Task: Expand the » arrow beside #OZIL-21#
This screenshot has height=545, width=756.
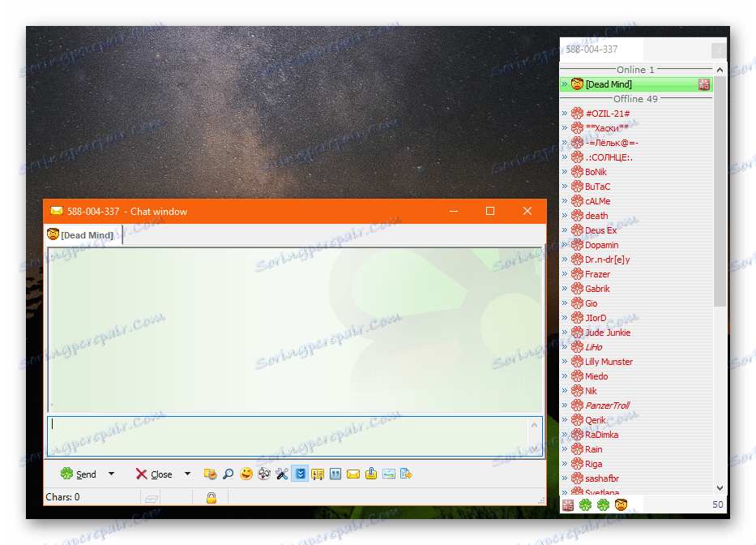Action: coord(565,114)
